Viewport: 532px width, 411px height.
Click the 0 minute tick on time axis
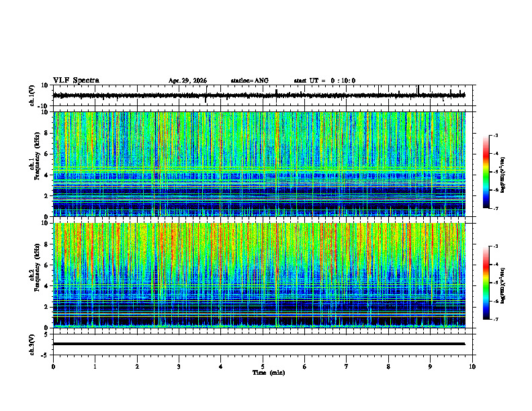click(53, 367)
